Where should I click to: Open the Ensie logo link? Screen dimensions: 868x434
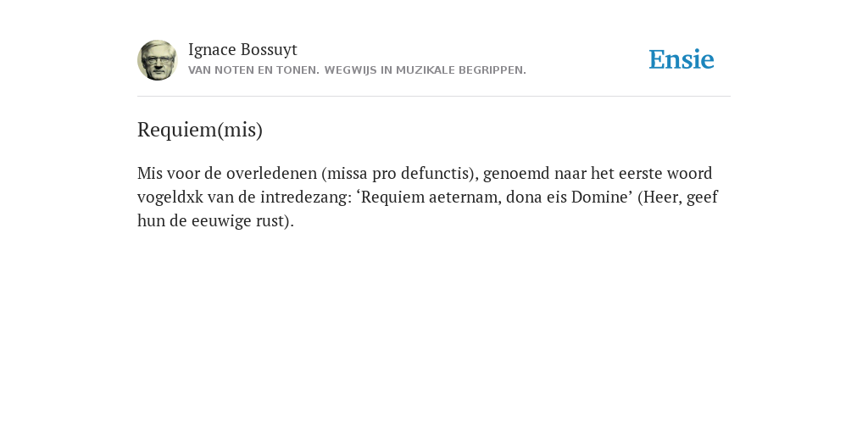coord(682,59)
